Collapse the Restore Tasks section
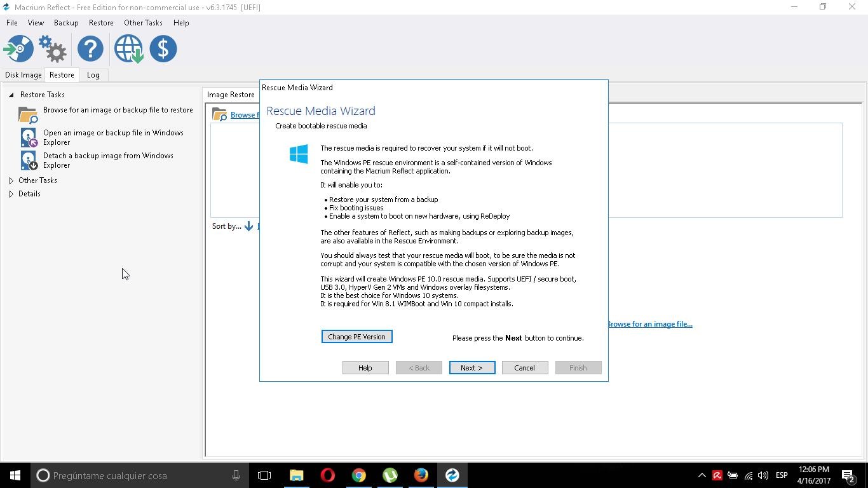Viewport: 868px width, 488px height. (11, 95)
